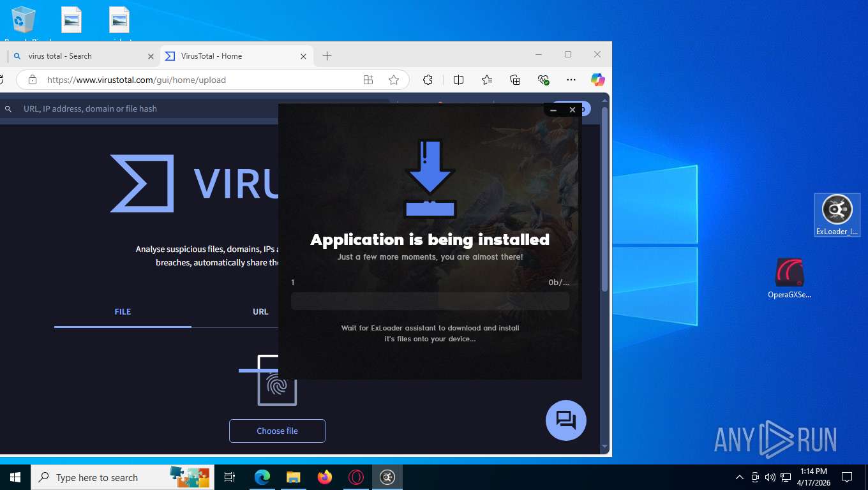
Task: Open the third image file on desktop
Action: (119, 20)
